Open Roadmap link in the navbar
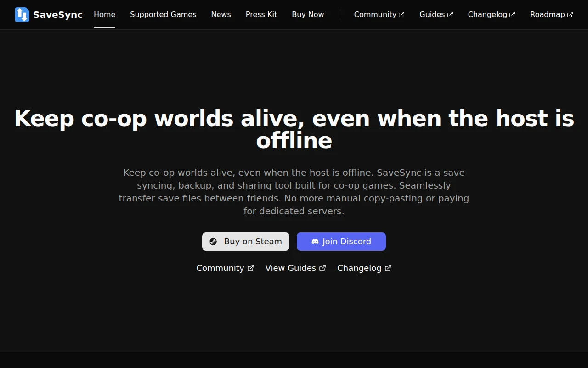Image resolution: width=588 pixels, height=368 pixels. click(x=552, y=15)
